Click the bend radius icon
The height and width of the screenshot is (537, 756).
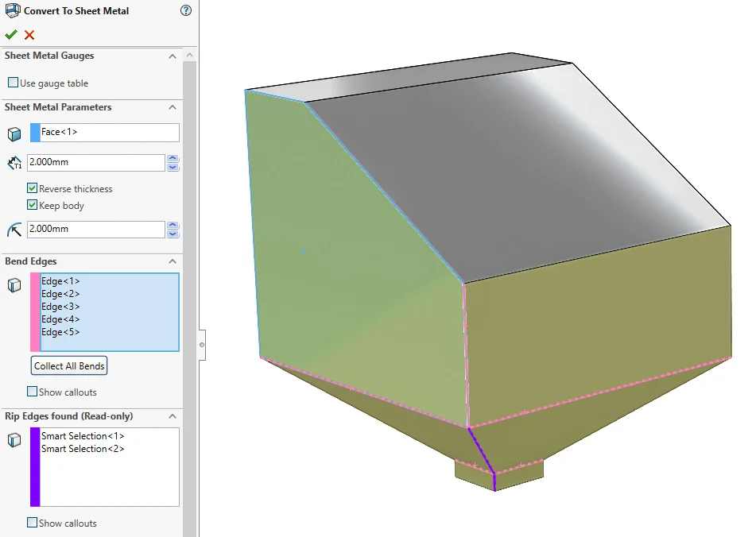tap(14, 230)
